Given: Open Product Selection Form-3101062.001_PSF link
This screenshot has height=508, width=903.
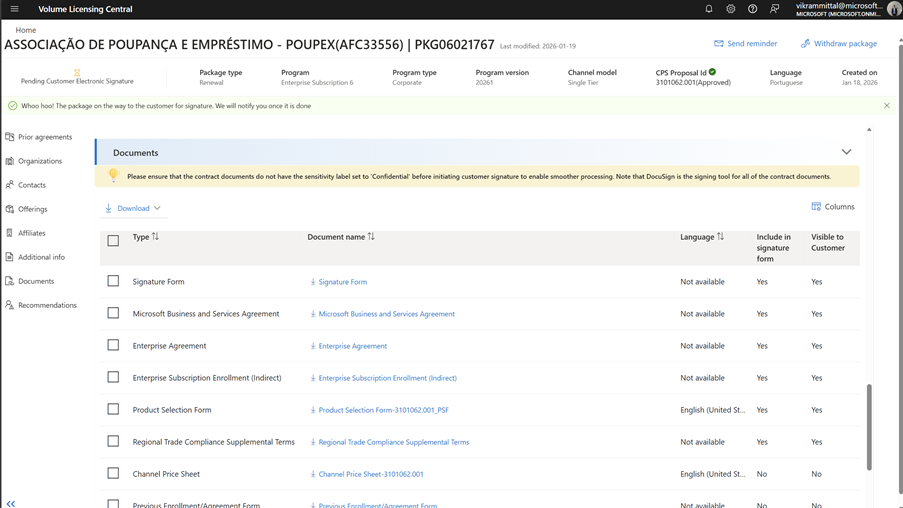Looking at the screenshot, I should tap(384, 410).
